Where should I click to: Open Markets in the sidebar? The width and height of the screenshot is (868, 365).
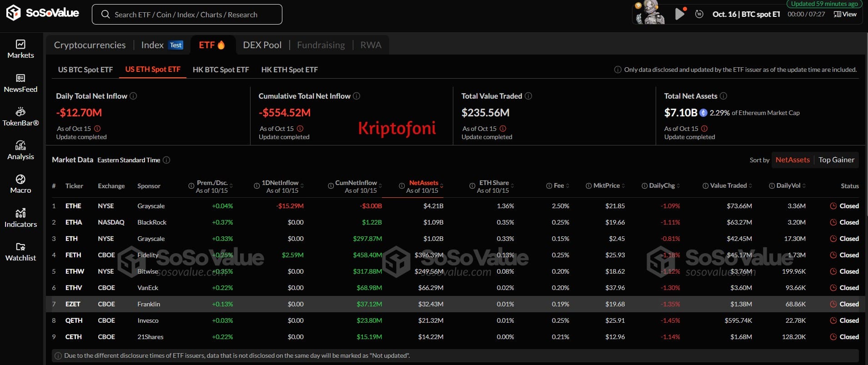(x=20, y=49)
